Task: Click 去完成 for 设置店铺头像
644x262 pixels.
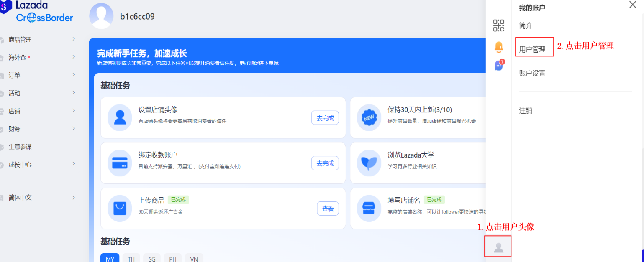Action: tap(325, 117)
